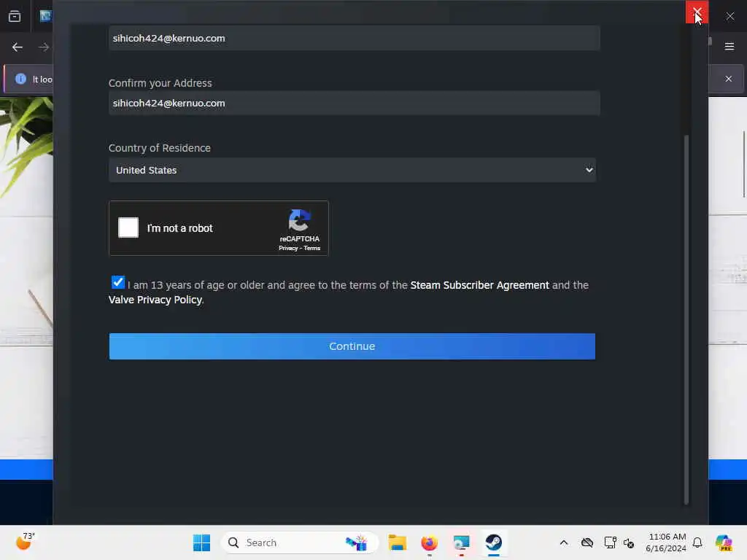This screenshot has width=747, height=560.
Task: Open the Firefox hamburger menu
Action: pyautogui.click(x=729, y=47)
